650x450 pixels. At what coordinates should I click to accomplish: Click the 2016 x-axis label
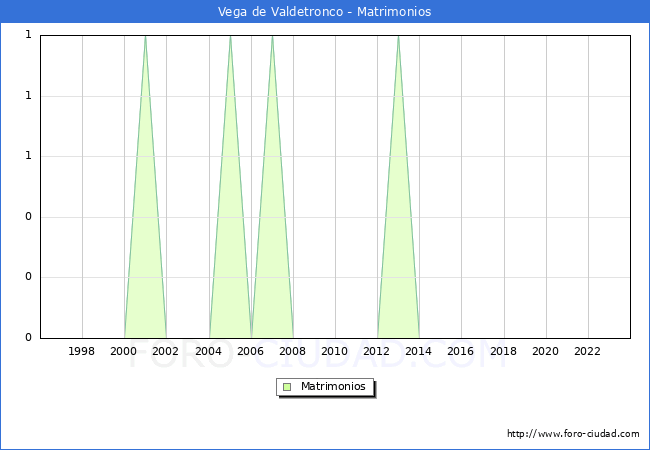(461, 351)
